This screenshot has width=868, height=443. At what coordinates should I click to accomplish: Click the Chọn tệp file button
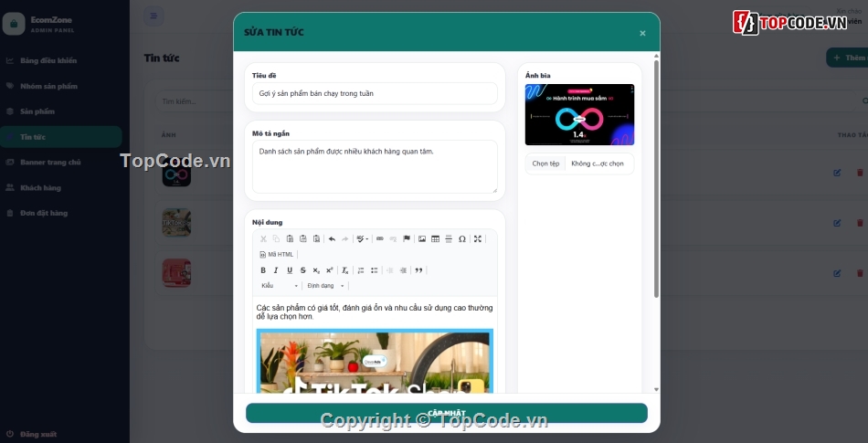click(545, 163)
